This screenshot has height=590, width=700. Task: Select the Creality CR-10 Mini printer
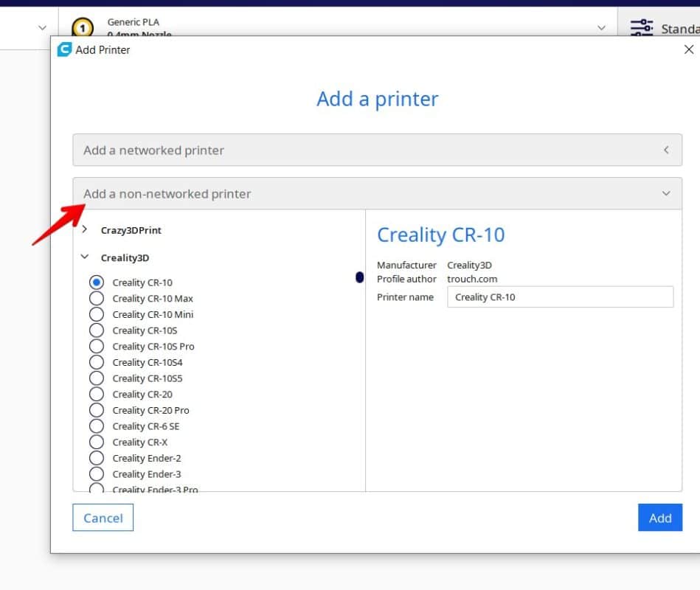[x=97, y=314]
